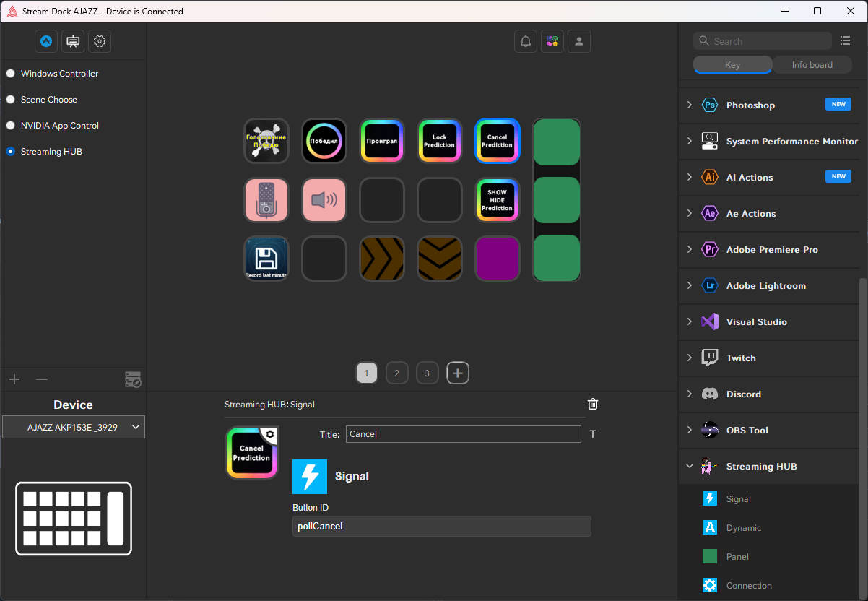Select the pink microphone key
The width and height of the screenshot is (868, 601).
coord(266,200)
